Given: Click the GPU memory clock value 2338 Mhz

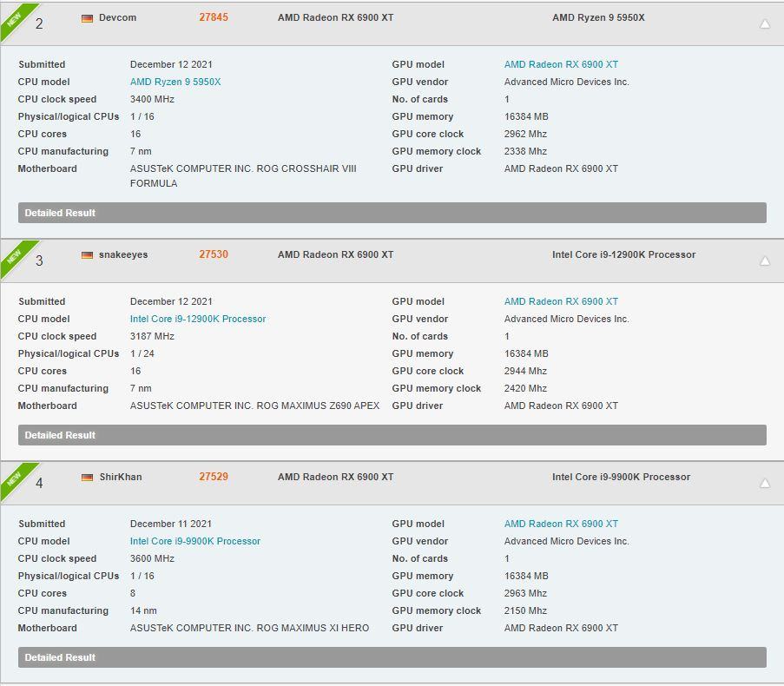Looking at the screenshot, I should pos(525,151).
